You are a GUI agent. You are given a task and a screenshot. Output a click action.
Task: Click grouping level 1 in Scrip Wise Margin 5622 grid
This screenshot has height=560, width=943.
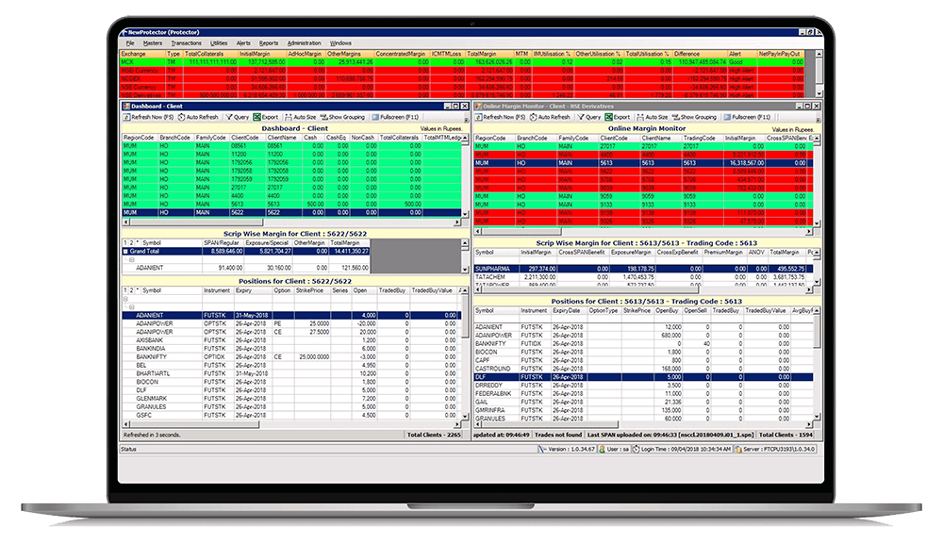(125, 243)
